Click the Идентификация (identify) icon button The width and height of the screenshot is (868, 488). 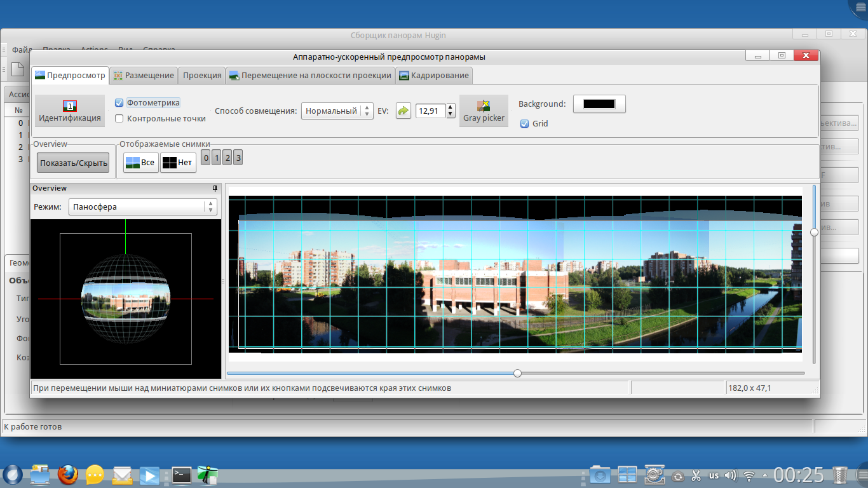pos(69,111)
